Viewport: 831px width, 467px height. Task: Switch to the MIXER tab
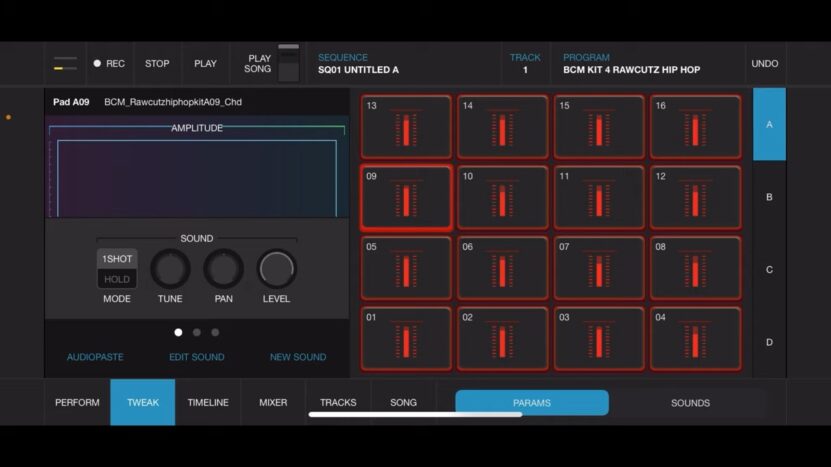coord(273,402)
